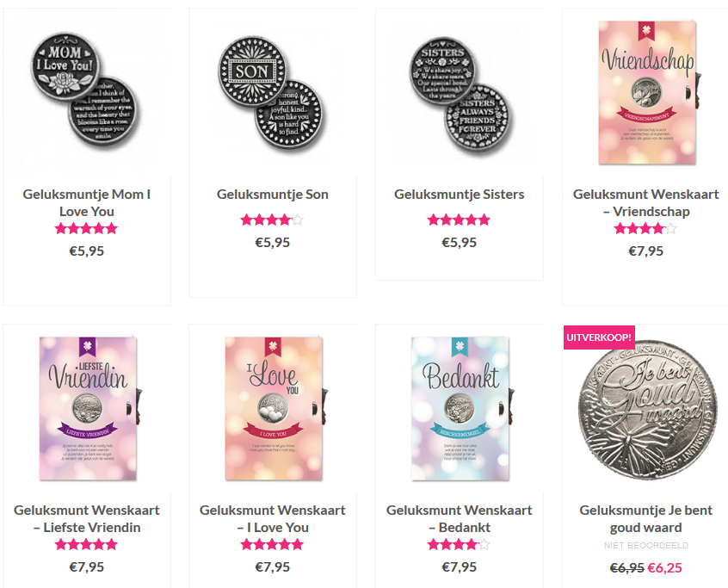The width and height of the screenshot is (728, 588).
Task: Open the Je bent goud waard coin image
Action: click(646, 408)
